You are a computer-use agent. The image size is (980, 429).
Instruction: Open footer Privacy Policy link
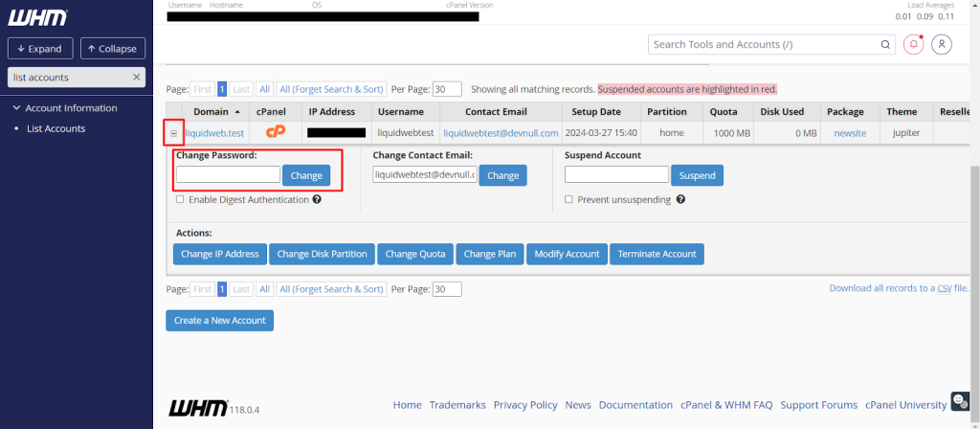(x=525, y=405)
